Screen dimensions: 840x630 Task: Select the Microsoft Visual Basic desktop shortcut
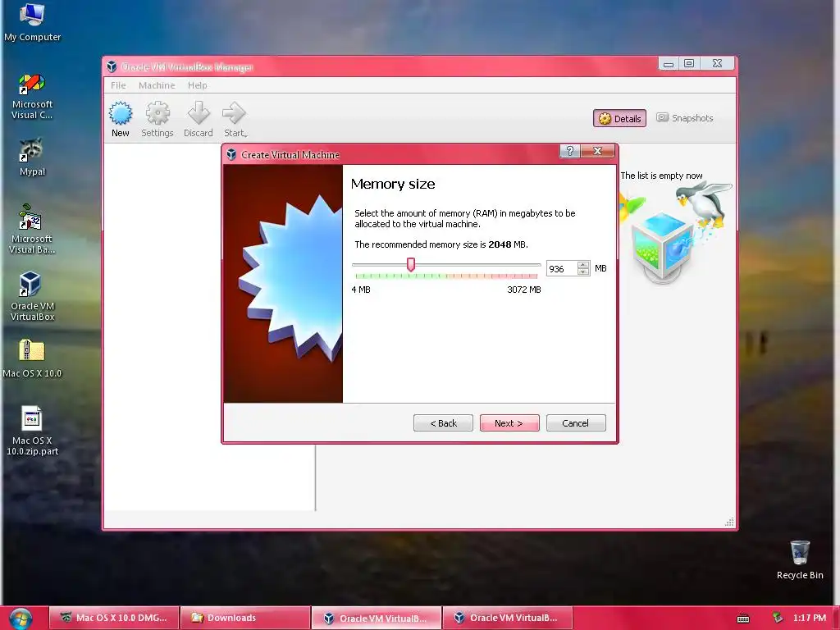[32, 230]
